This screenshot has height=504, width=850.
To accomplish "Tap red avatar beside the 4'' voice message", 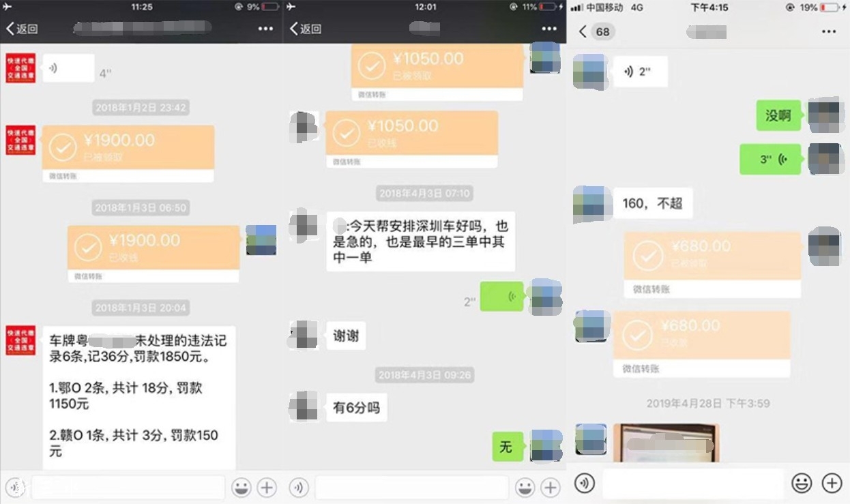I will pos(20,68).
